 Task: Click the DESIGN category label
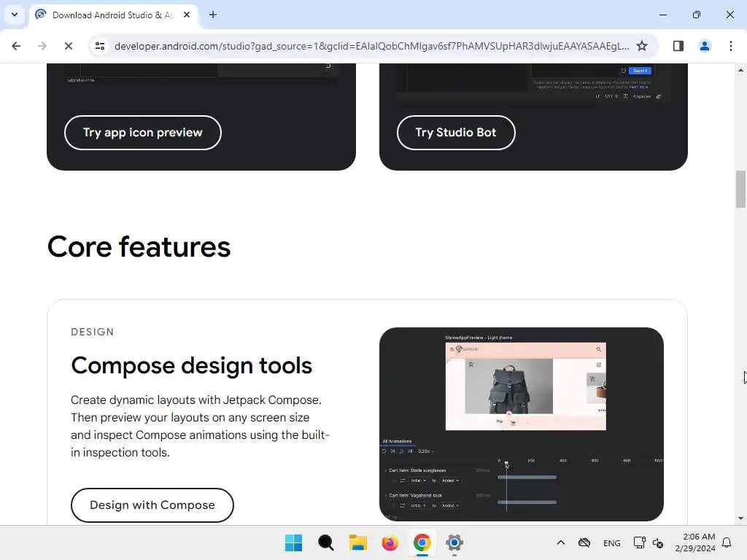tap(93, 332)
